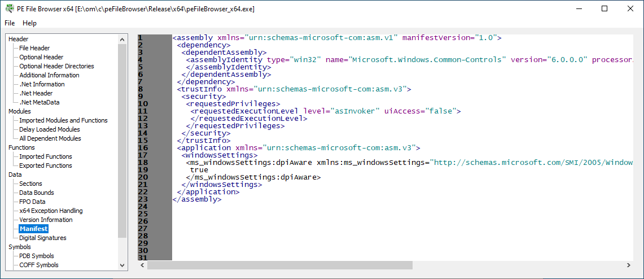The image size is (644, 279).
Task: Click the tree scrollbar down arrow
Action: [122, 265]
